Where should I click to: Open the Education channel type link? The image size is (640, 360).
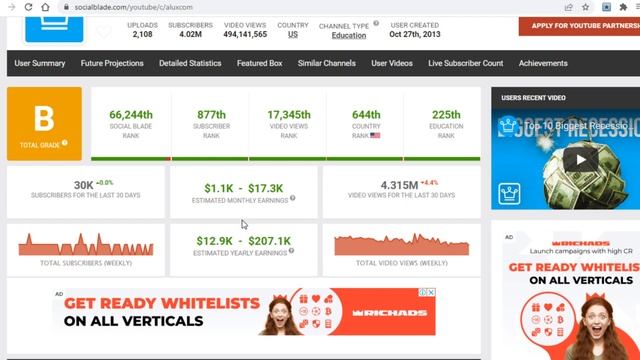pyautogui.click(x=349, y=36)
